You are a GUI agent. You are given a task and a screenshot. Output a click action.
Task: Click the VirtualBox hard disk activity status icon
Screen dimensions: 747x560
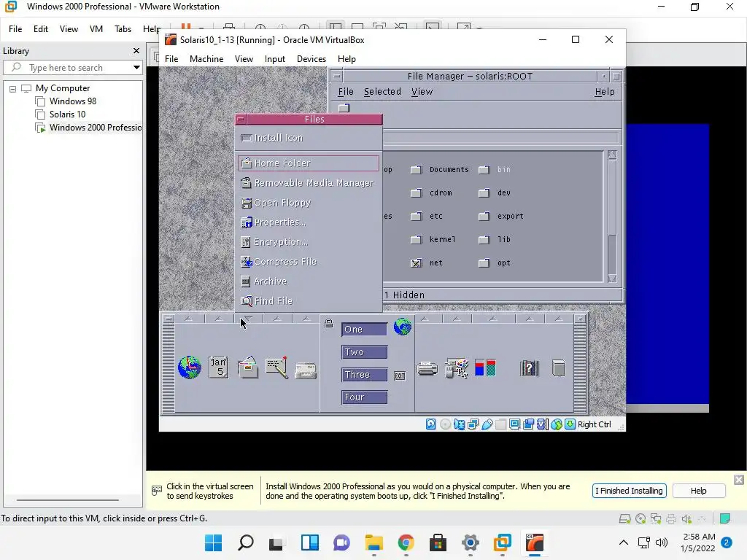click(430, 424)
